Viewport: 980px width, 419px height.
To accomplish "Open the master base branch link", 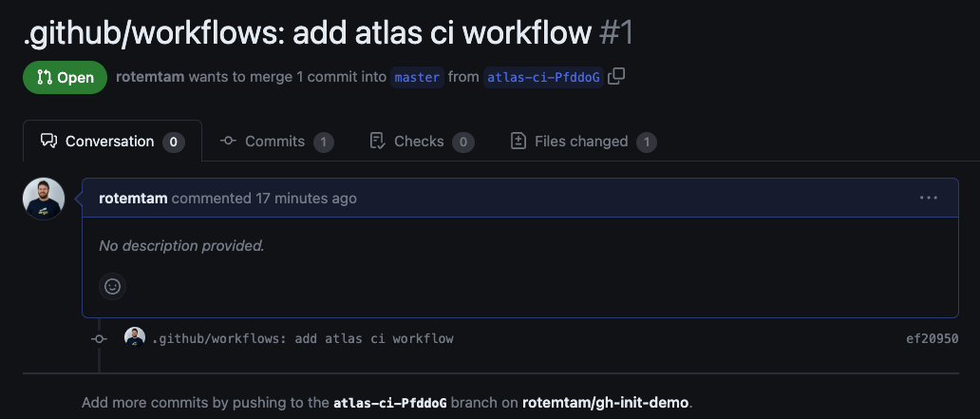I will (417, 78).
